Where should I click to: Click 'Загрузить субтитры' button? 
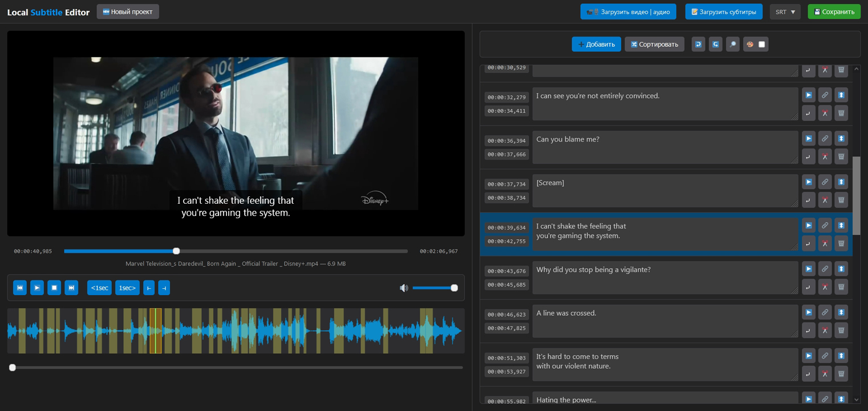coord(724,11)
